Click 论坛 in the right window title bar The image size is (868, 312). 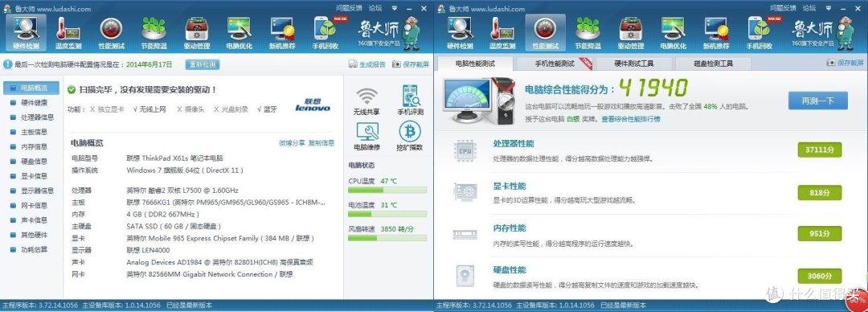pos(809,8)
